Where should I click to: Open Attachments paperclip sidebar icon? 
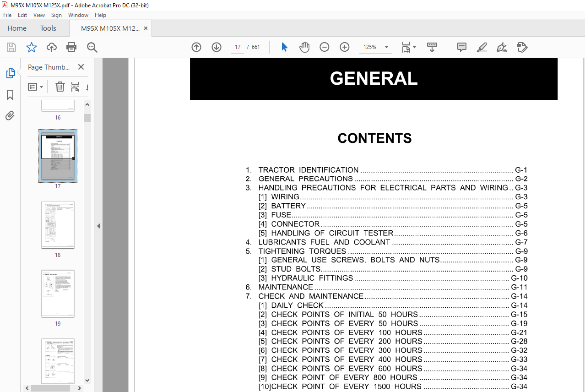(x=10, y=115)
